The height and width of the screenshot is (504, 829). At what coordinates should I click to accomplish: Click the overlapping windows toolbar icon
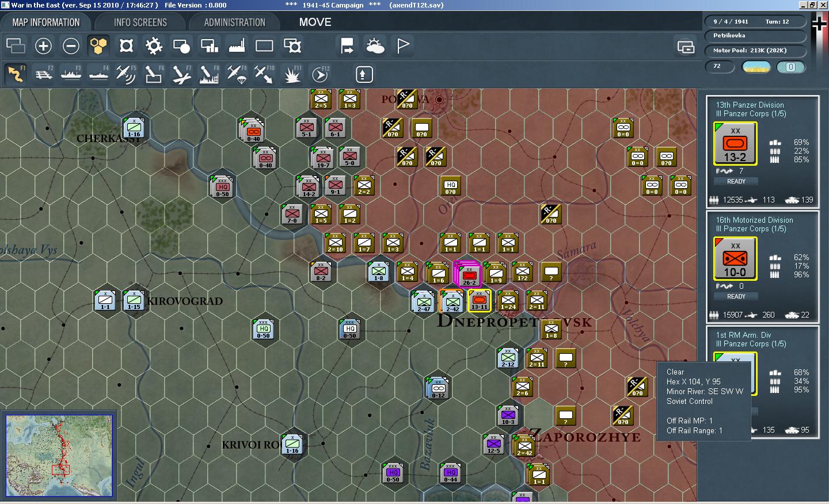click(x=16, y=45)
